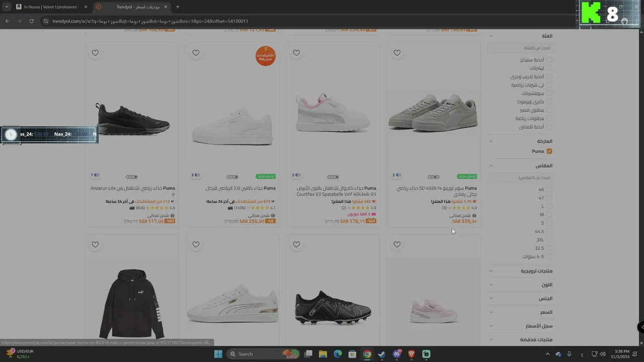Heart the black football cleat product

coord(296,244)
